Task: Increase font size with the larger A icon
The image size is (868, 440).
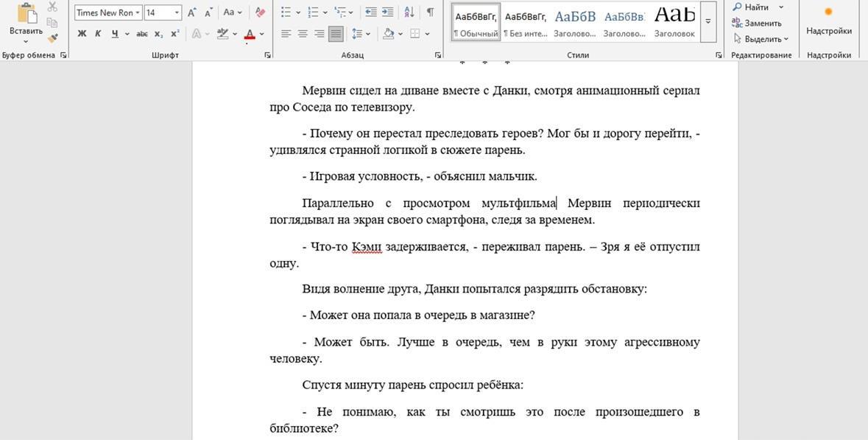Action: pyautogui.click(x=191, y=13)
